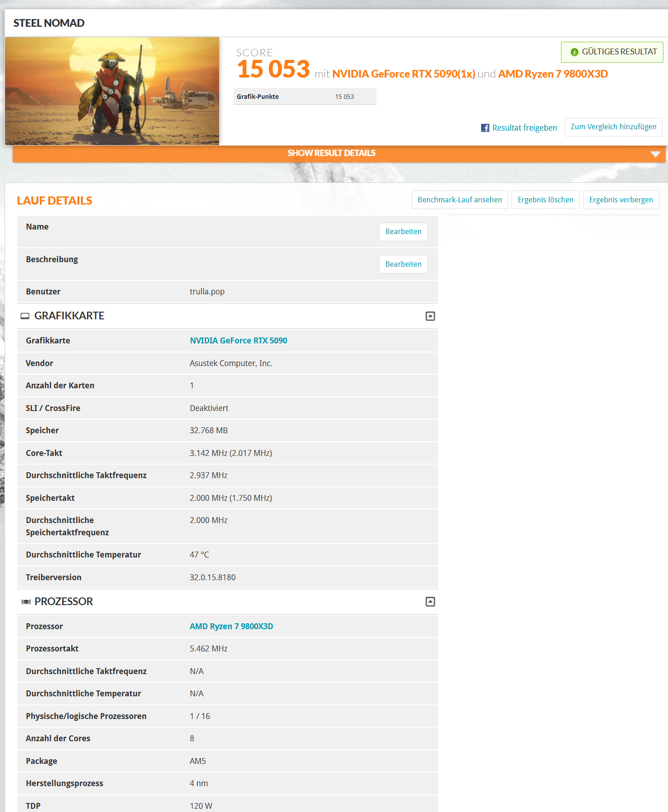Edit the Beschreibung via Bearbeiten
The height and width of the screenshot is (812, 668).
[403, 264]
